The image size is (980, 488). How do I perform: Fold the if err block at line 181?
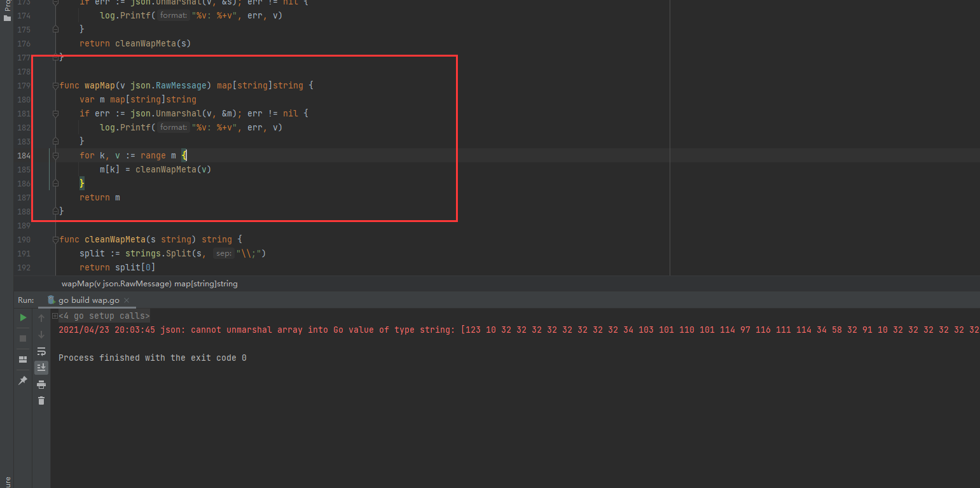pyautogui.click(x=55, y=113)
